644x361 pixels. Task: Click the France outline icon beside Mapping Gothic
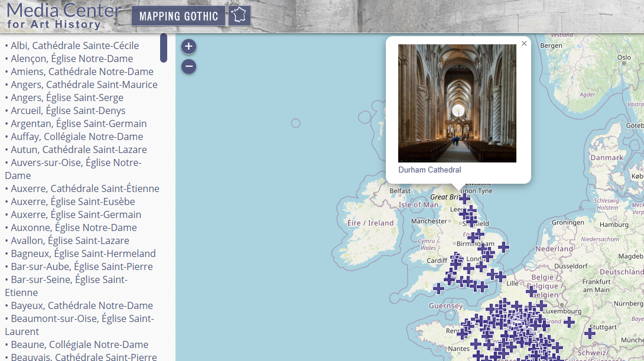coord(239,14)
